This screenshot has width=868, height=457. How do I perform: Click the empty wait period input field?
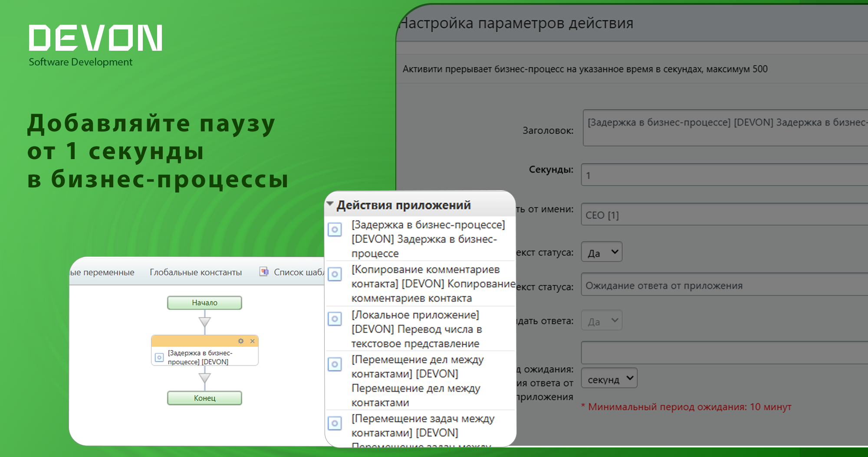(x=724, y=353)
